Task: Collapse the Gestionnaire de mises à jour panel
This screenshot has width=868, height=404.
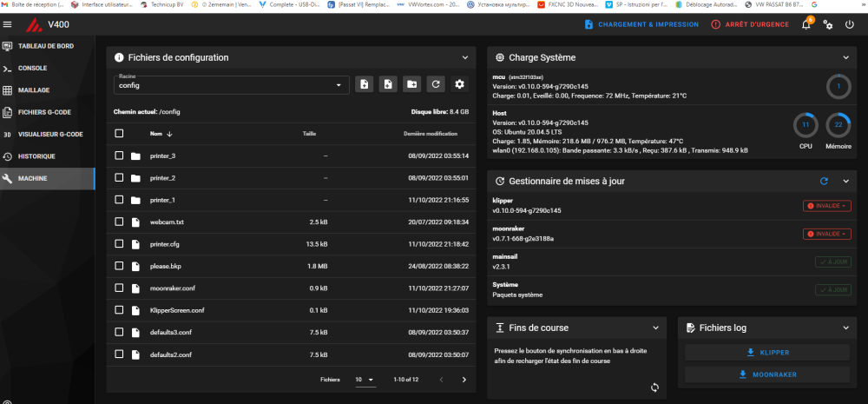Action: coord(845,181)
